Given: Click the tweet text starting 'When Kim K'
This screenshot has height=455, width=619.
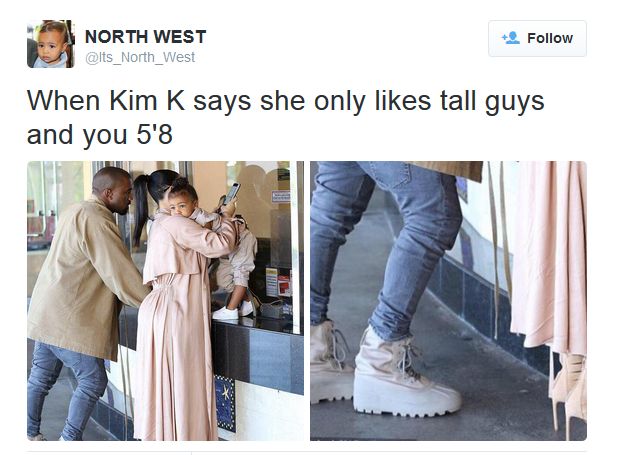Looking at the screenshot, I should tap(285, 118).
